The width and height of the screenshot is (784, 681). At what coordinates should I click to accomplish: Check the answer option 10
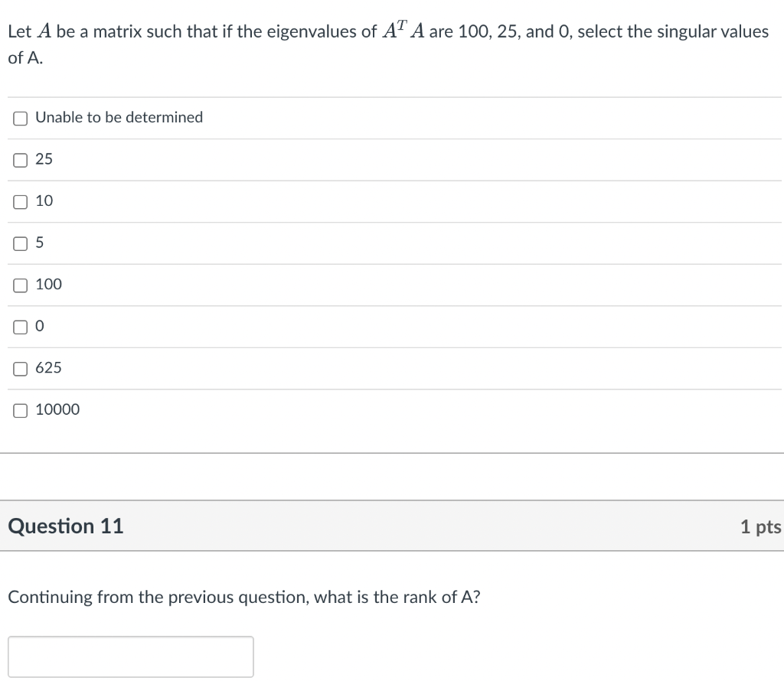[x=19, y=201]
